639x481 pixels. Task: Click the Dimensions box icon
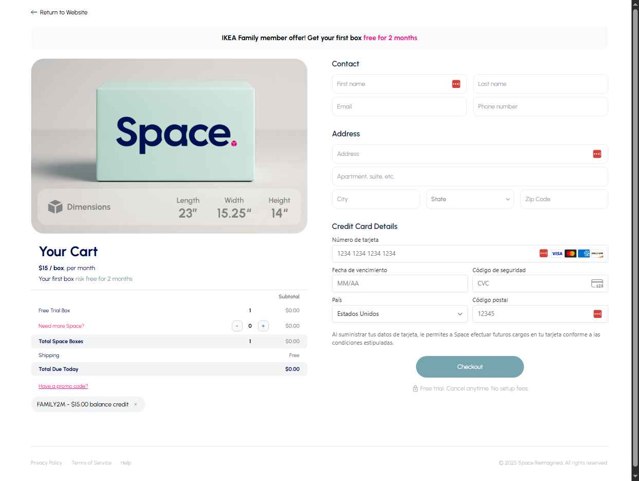55,207
